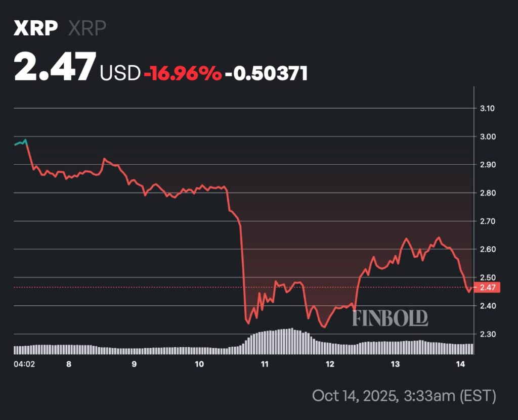The width and height of the screenshot is (518, 420).
Task: Click the -16.96% percentage change
Action: (x=183, y=73)
